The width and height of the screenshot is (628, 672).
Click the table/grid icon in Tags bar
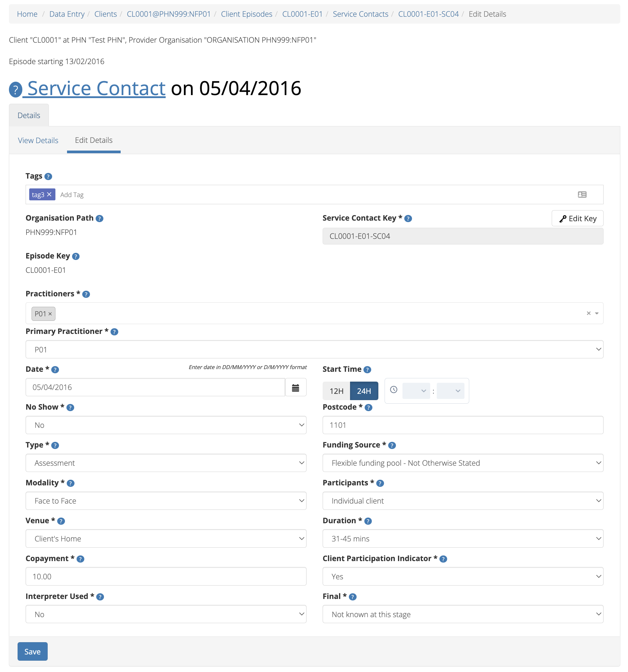pos(582,195)
